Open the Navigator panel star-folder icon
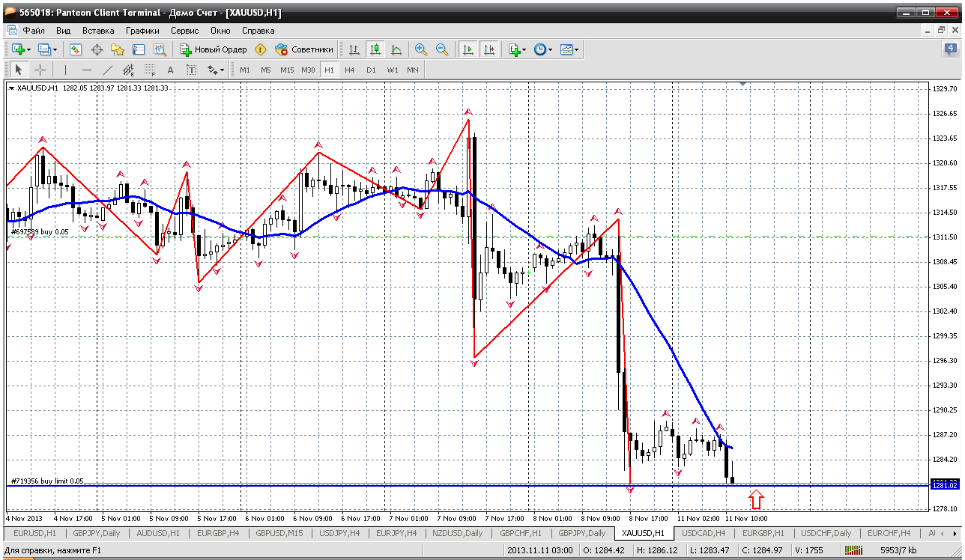965x560 pixels. coord(118,49)
